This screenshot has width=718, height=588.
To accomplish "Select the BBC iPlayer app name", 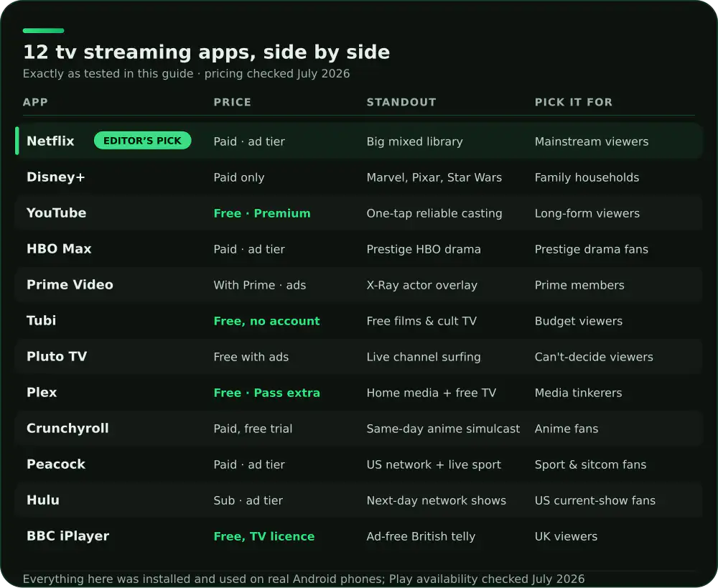I will (x=67, y=536).
